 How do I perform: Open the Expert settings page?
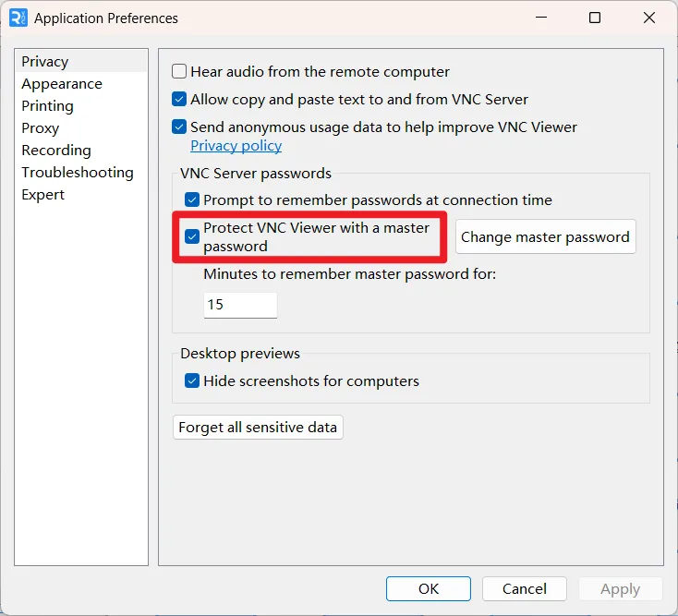(42, 195)
